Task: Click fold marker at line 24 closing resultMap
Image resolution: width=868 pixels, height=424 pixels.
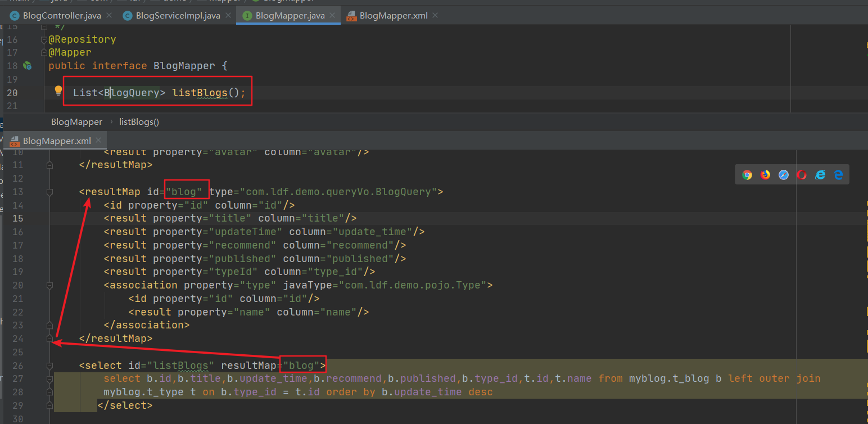Action: (x=49, y=339)
